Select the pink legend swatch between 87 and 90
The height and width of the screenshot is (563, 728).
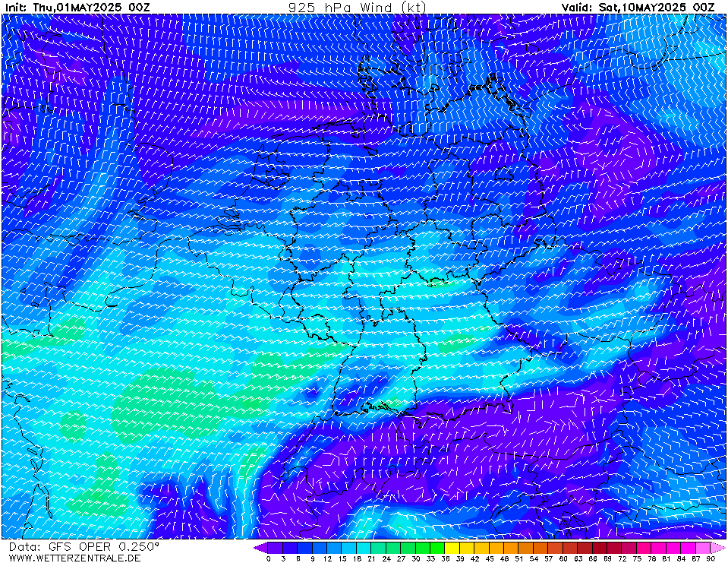[704, 548]
